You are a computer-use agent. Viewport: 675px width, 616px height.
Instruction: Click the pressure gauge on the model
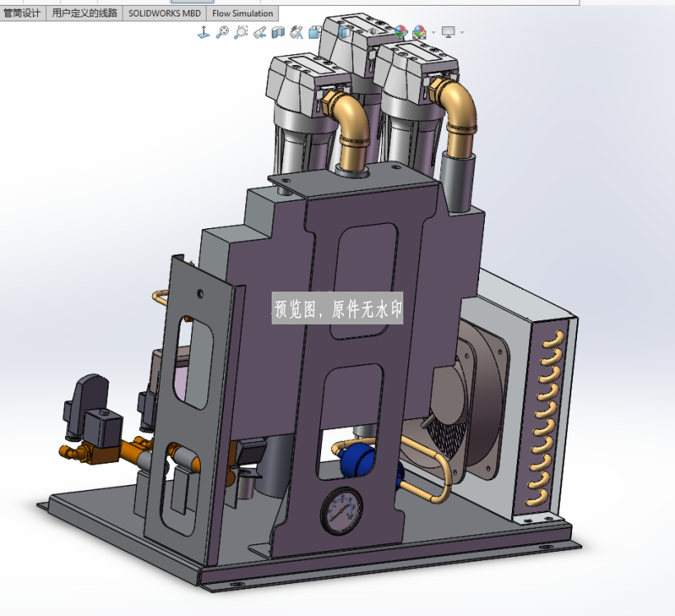point(342,511)
